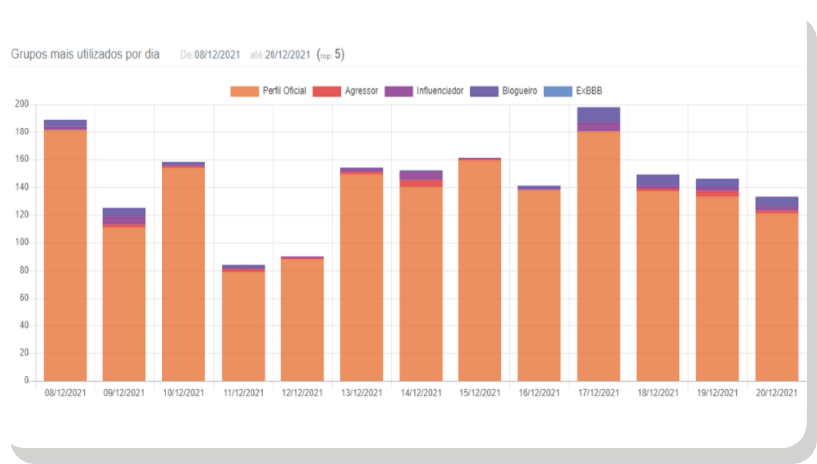Click the top 5 value
The height and width of the screenshot is (464, 817).
coord(338,54)
